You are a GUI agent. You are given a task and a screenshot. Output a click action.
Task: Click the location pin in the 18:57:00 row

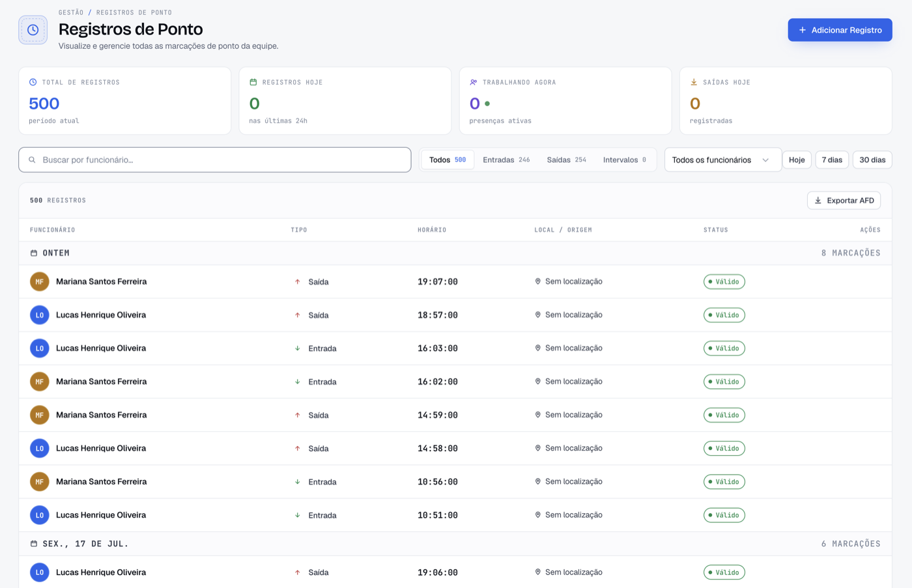(538, 315)
